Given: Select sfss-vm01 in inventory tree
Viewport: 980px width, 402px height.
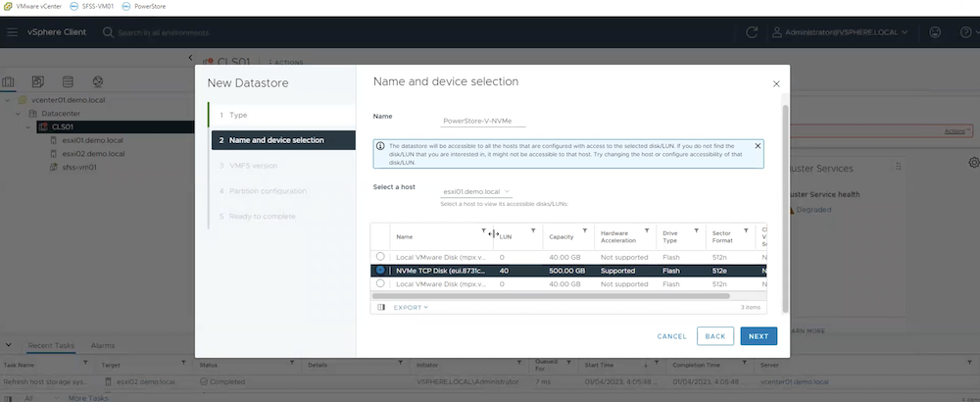Looking at the screenshot, I should point(78,167).
